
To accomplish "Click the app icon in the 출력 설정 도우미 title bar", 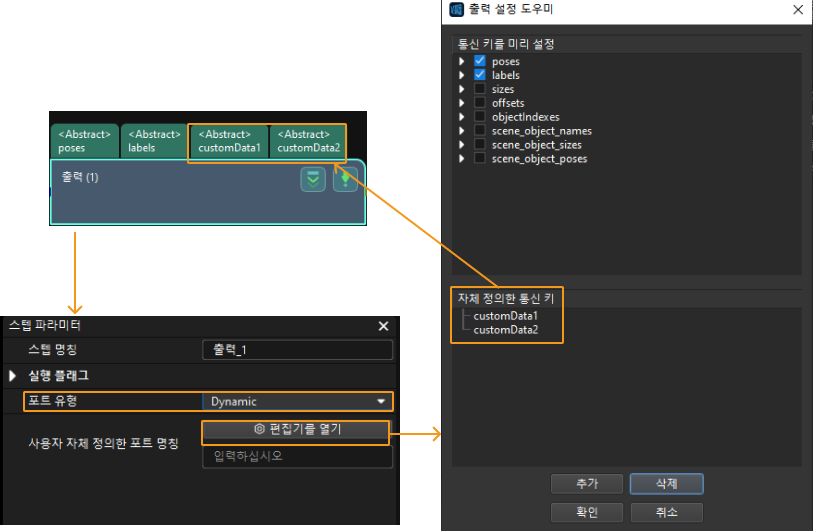I will (457, 9).
